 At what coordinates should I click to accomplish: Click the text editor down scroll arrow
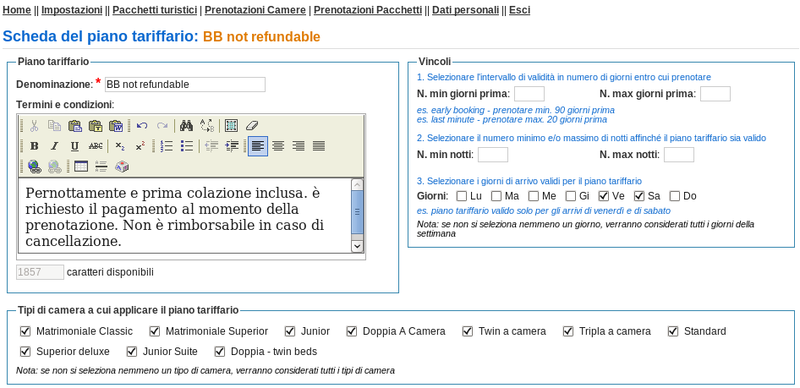[x=357, y=246]
